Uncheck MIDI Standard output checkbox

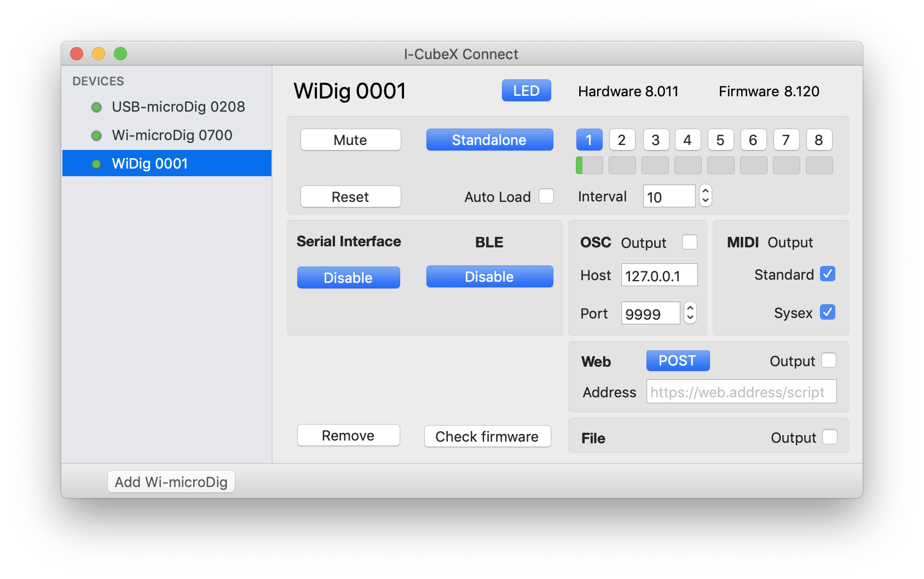coord(828,274)
